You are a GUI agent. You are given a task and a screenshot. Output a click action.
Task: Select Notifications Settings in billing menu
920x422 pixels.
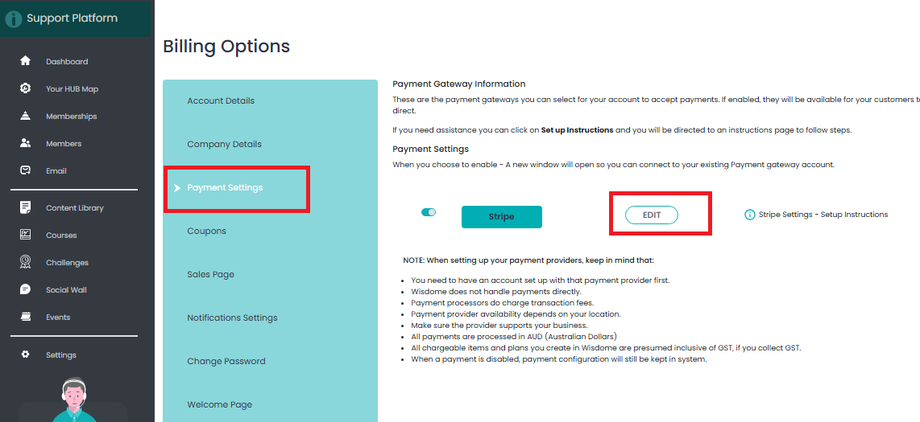[232, 318]
